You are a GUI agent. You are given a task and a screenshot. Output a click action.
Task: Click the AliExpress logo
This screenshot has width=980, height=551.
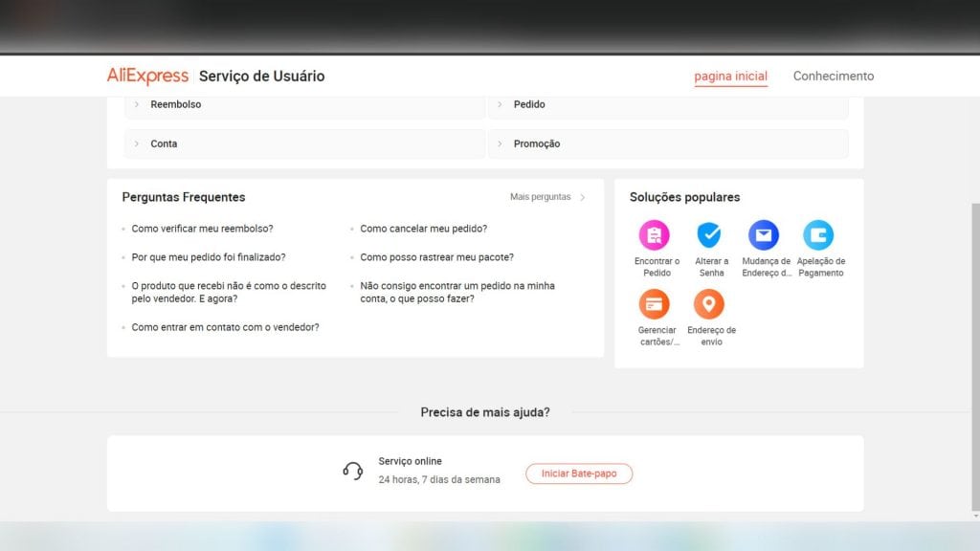click(147, 76)
